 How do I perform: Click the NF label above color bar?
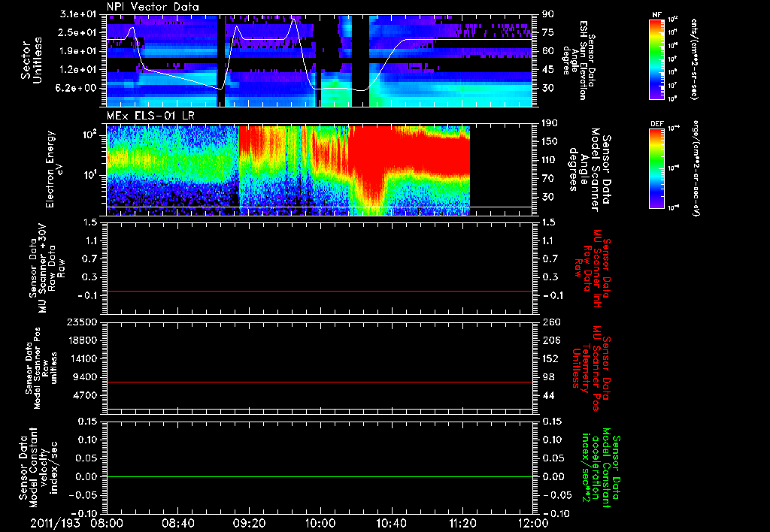pos(656,15)
